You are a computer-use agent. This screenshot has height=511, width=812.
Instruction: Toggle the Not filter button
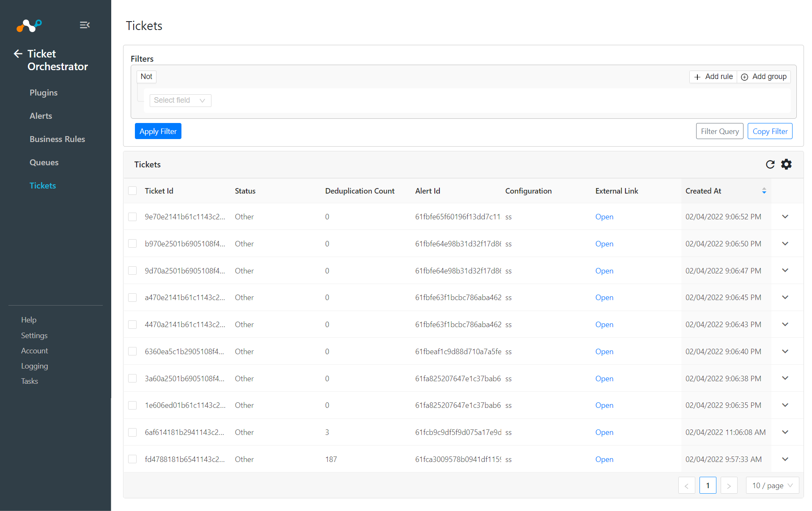146,77
